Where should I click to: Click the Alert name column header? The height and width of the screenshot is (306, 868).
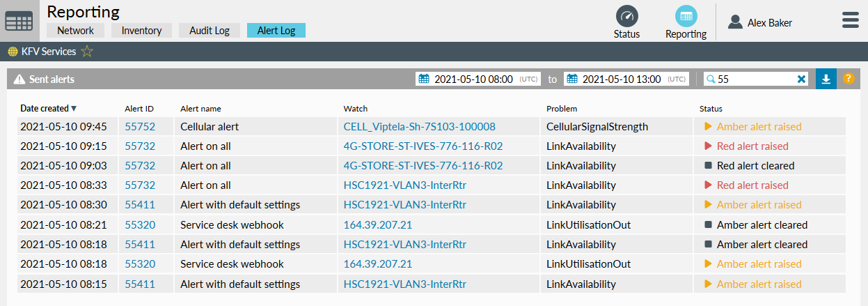(200, 109)
